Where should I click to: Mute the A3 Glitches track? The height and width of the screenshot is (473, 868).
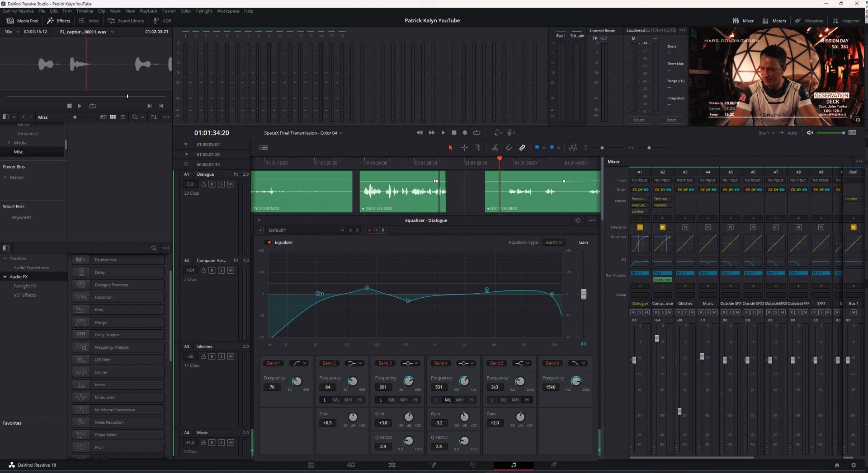point(231,356)
